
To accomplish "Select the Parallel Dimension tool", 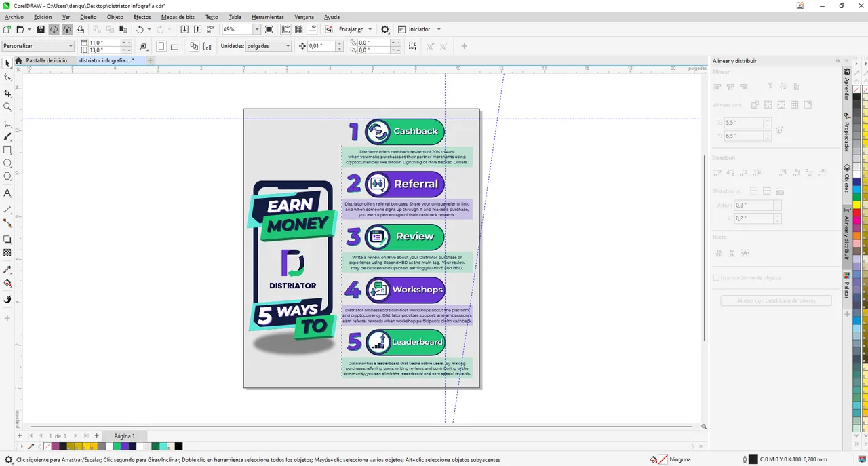I will coord(7,210).
